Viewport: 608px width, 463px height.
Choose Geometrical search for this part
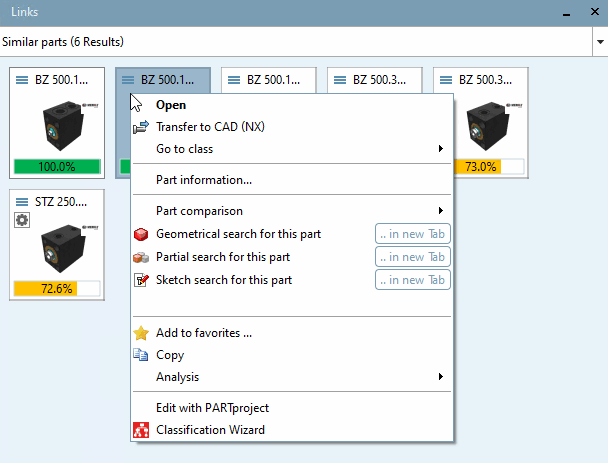(238, 234)
